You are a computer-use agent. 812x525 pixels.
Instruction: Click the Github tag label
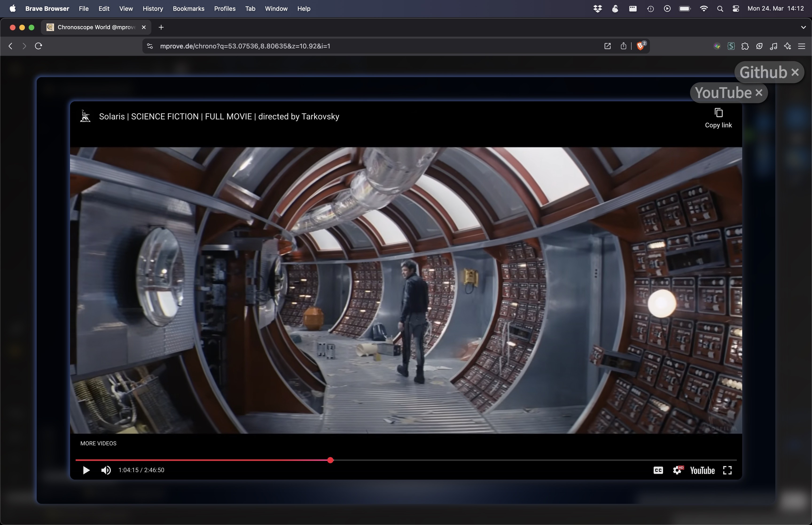coord(763,72)
